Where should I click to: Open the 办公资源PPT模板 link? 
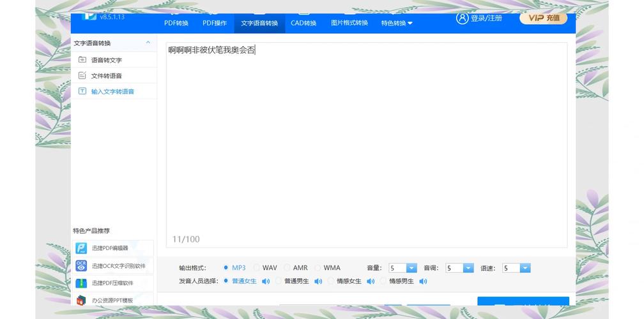tap(112, 300)
